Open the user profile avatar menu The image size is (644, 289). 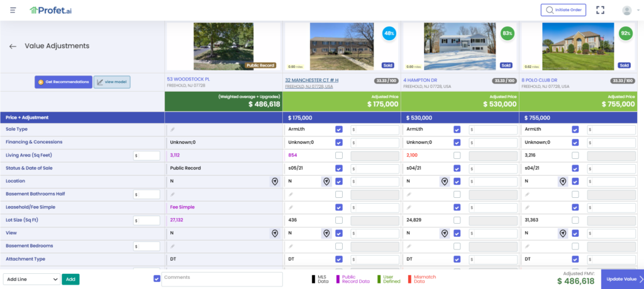627,10
